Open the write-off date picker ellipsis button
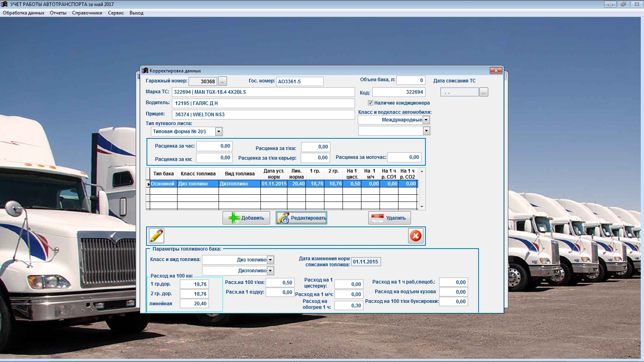Image resolution: width=644 pixels, height=362 pixels. pos(484,92)
